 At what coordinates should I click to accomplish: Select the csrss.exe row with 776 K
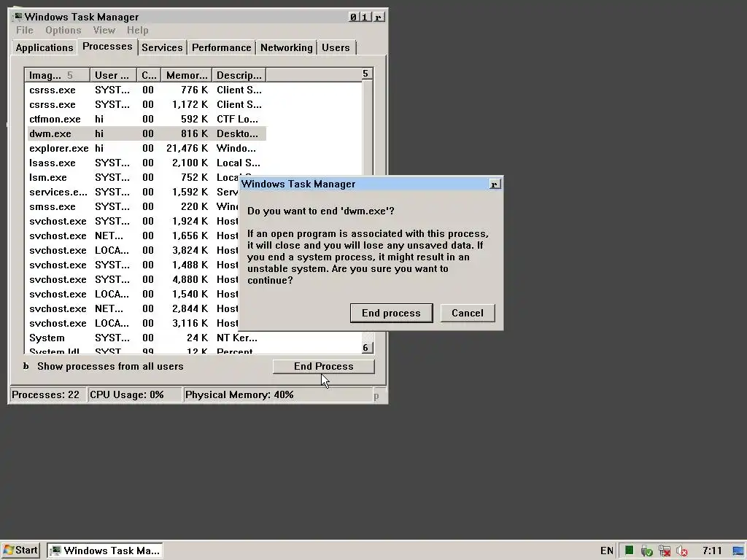[147, 90]
